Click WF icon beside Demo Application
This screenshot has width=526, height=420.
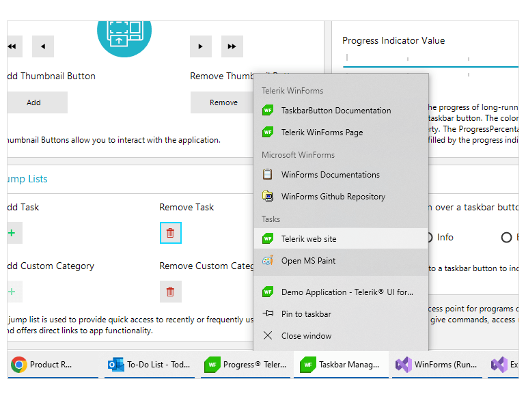click(x=268, y=292)
